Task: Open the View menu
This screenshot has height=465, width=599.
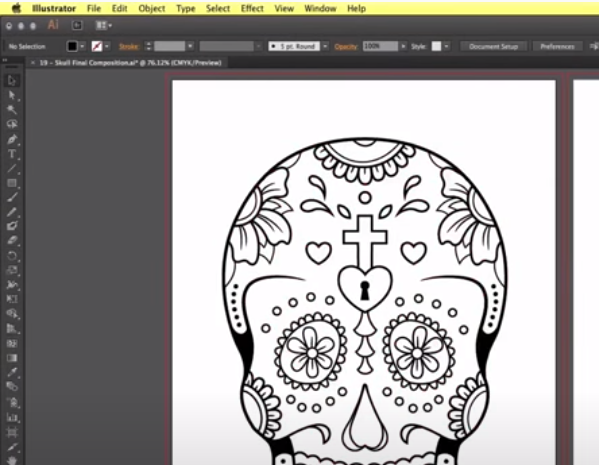Action: [x=284, y=8]
